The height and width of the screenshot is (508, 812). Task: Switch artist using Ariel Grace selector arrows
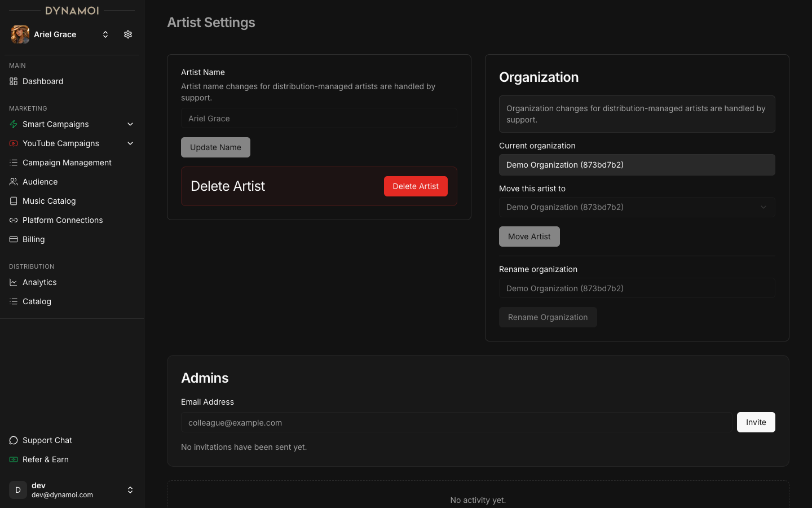click(x=105, y=34)
